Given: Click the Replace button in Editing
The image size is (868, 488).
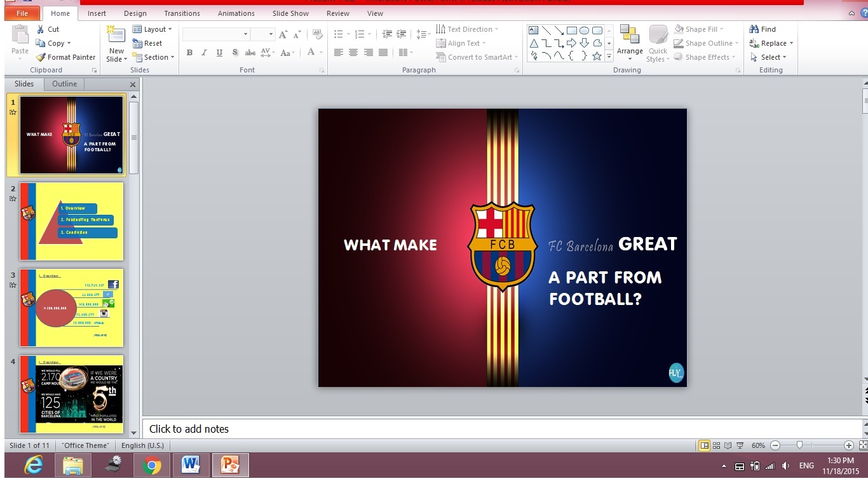Looking at the screenshot, I should (772, 43).
